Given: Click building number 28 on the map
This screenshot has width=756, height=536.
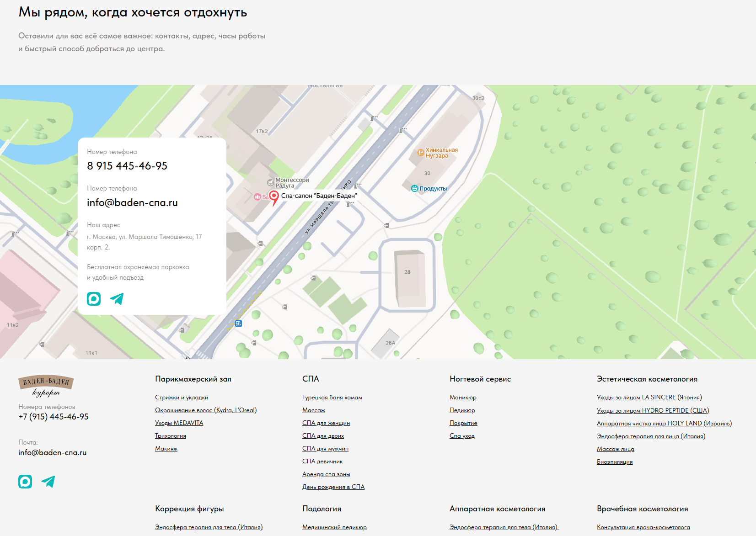Looking at the screenshot, I should 407,272.
